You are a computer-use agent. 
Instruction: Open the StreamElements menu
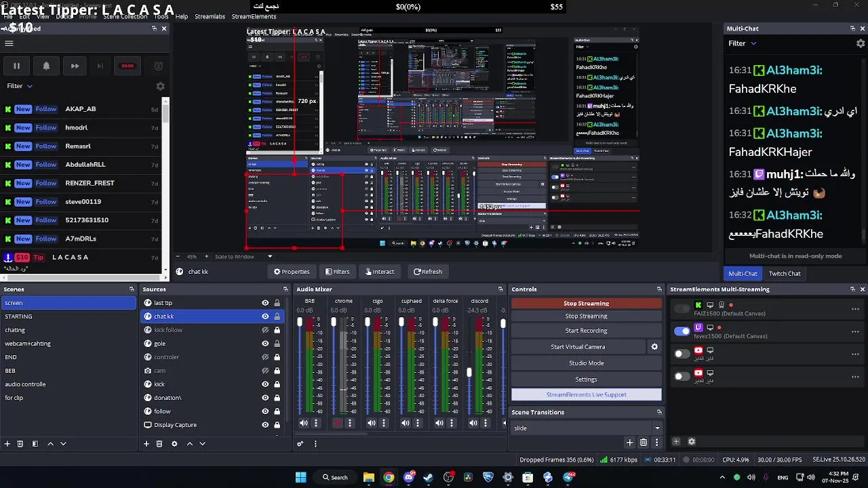(254, 16)
